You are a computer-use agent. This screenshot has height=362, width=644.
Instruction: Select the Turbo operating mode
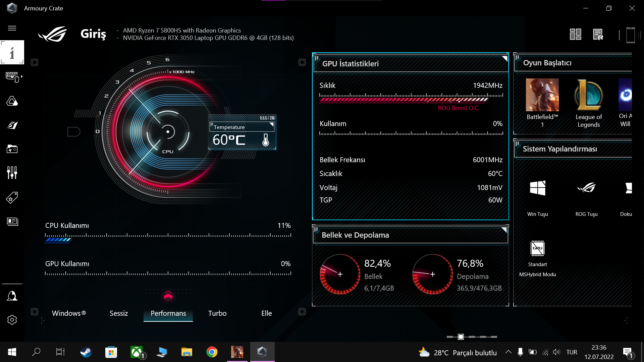point(217,313)
